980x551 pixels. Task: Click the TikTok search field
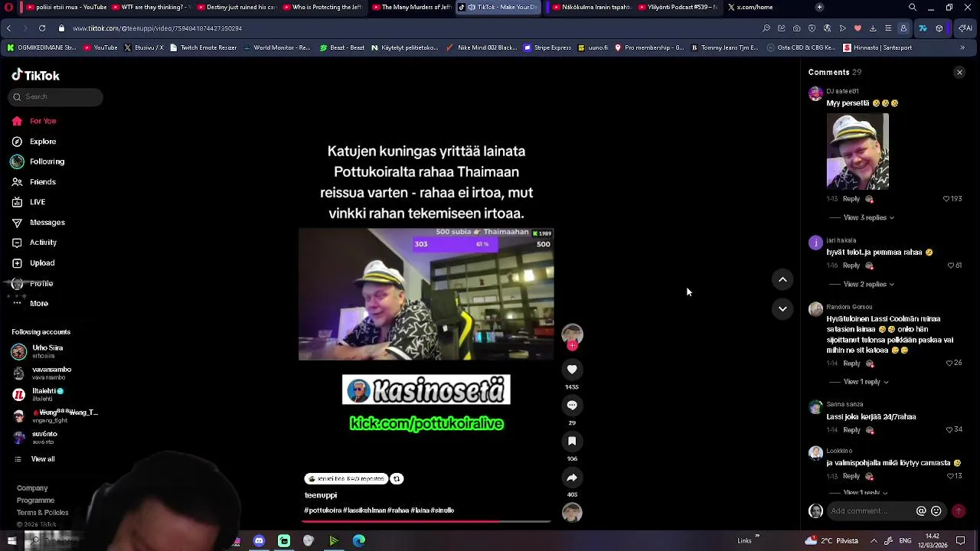(56, 97)
